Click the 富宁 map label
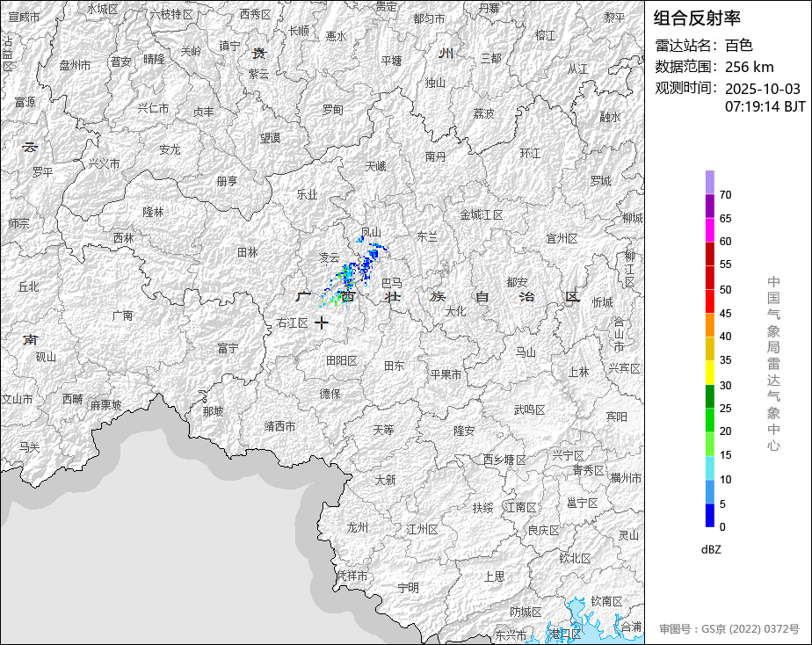Image resolution: width=812 pixels, height=645 pixels. (228, 348)
